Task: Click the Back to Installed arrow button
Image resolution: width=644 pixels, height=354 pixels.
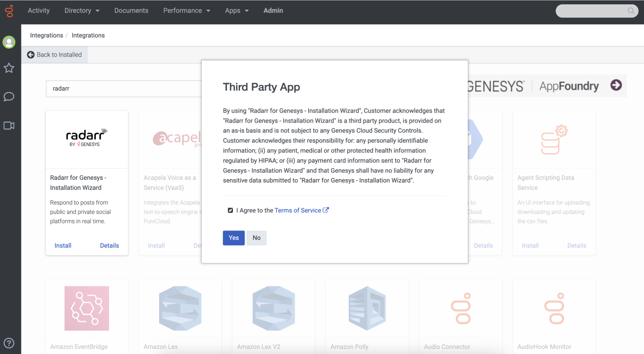Action: [x=31, y=54]
